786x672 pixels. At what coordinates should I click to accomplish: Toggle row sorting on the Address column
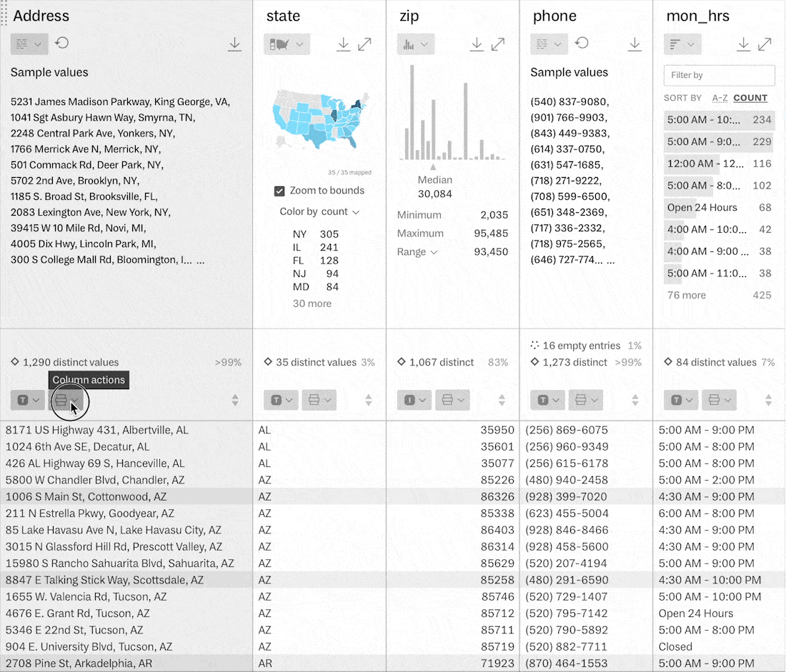[234, 400]
